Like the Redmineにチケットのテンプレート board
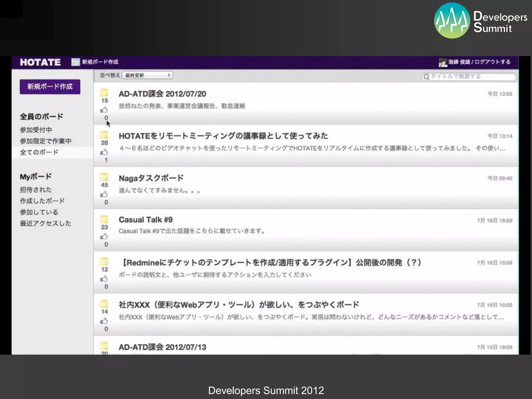 pyautogui.click(x=104, y=279)
